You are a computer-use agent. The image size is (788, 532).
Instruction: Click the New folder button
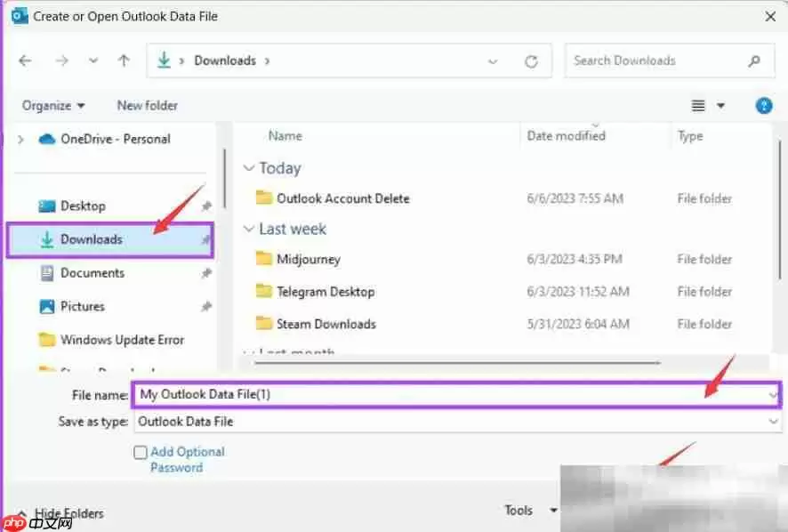tap(148, 105)
